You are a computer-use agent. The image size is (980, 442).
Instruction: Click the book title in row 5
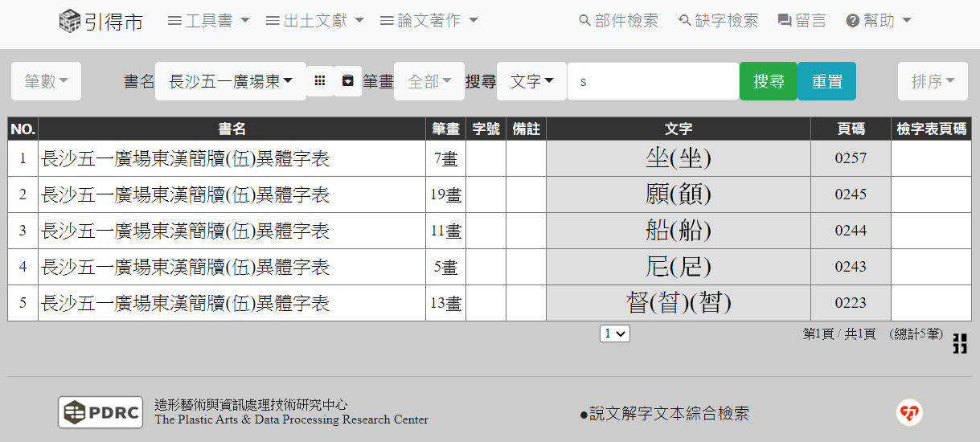coord(186,304)
